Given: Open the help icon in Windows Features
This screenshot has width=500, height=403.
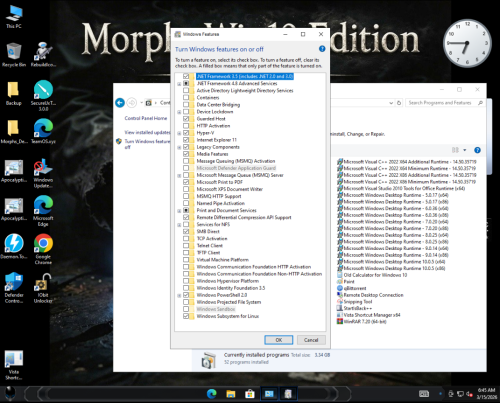Looking at the screenshot, I should pyautogui.click(x=322, y=49).
